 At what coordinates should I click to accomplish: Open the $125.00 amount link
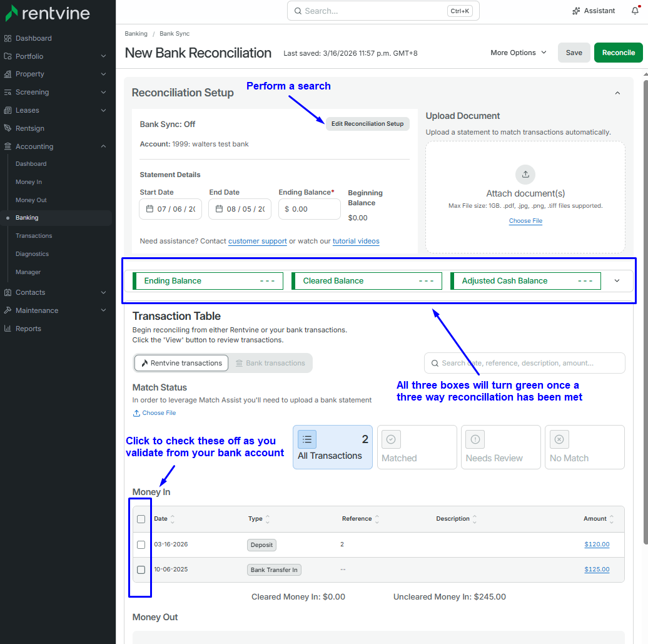597,570
